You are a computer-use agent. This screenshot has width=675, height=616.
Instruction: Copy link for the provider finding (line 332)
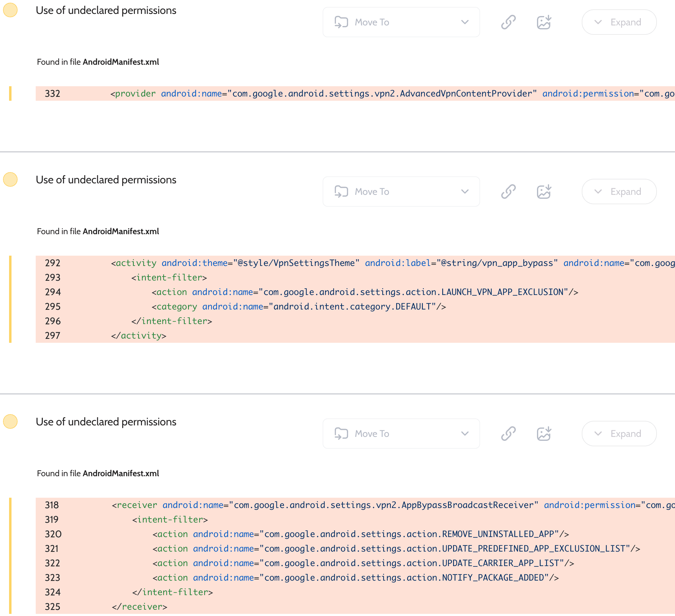tap(508, 22)
